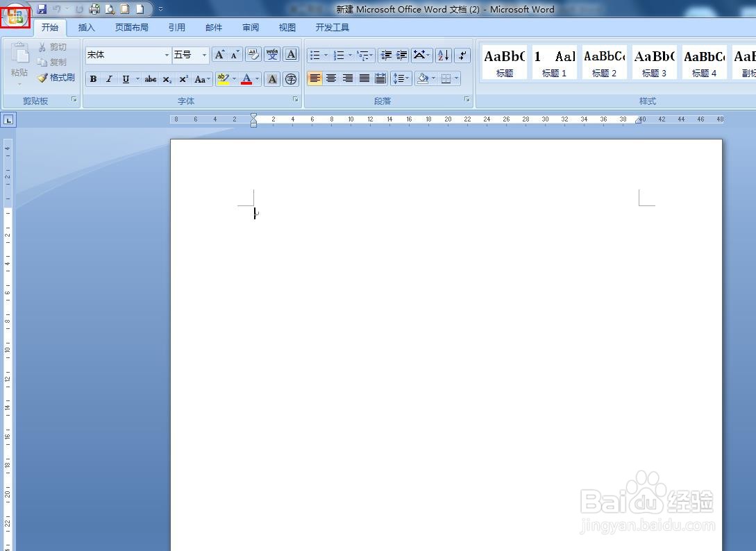Switch to the 开始 tab
This screenshot has width=756, height=551.
click(x=50, y=28)
